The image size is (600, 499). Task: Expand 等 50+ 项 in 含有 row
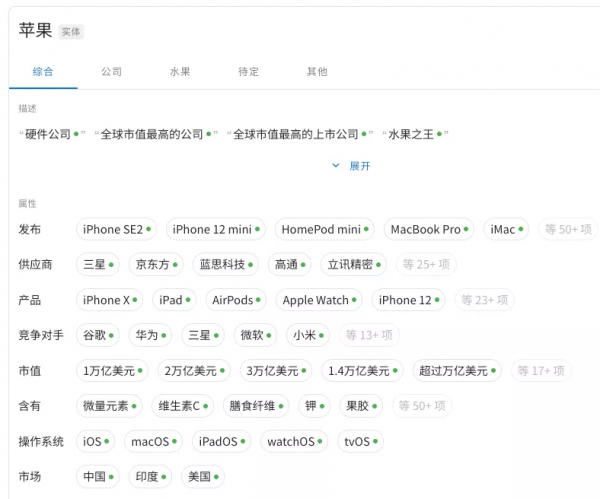[x=422, y=406]
